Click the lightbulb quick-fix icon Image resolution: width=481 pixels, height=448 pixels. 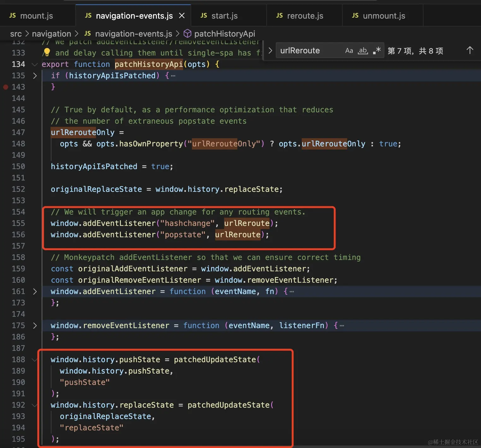47,52
